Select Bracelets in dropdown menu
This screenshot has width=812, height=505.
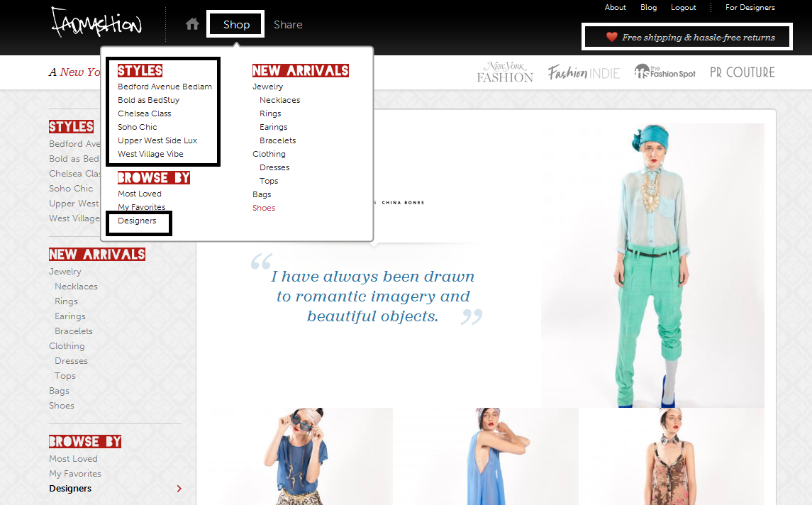pyautogui.click(x=277, y=140)
